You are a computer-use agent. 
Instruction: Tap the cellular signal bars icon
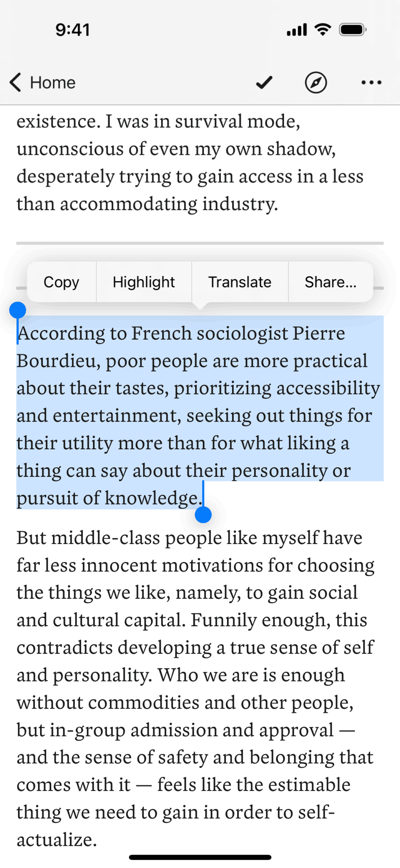tap(297, 30)
